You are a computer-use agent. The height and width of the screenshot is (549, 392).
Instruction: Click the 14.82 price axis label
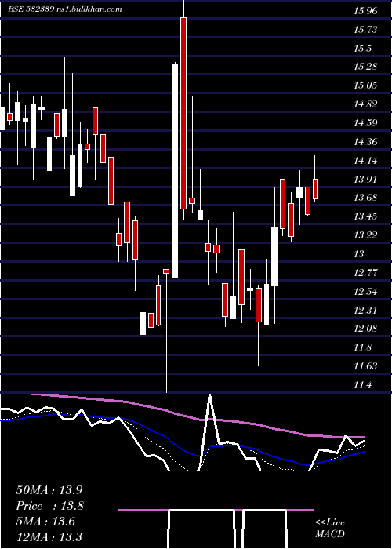click(365, 104)
